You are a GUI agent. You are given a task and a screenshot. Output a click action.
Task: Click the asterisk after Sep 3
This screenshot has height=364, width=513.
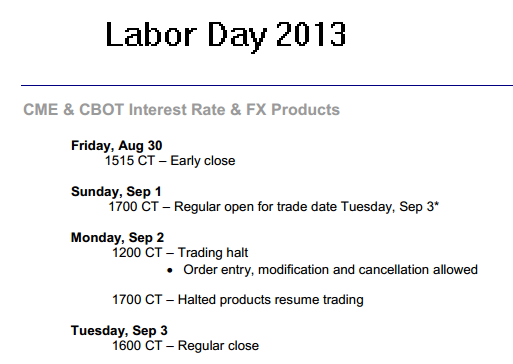[x=436, y=204]
